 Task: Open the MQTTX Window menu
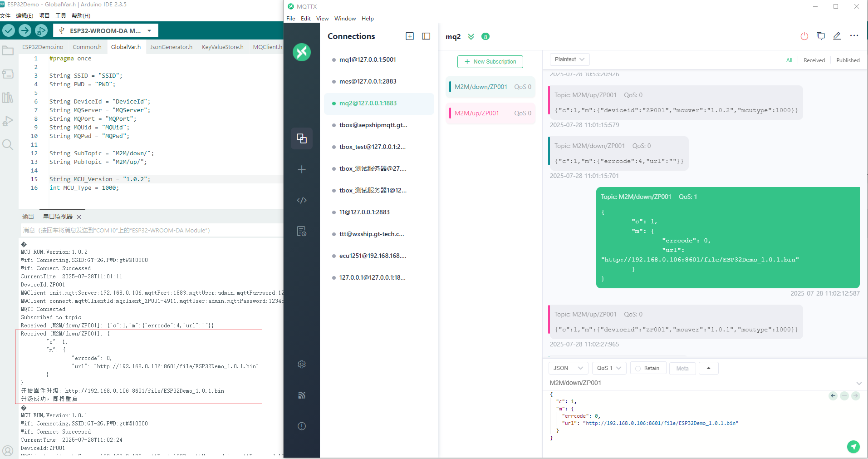pyautogui.click(x=345, y=19)
